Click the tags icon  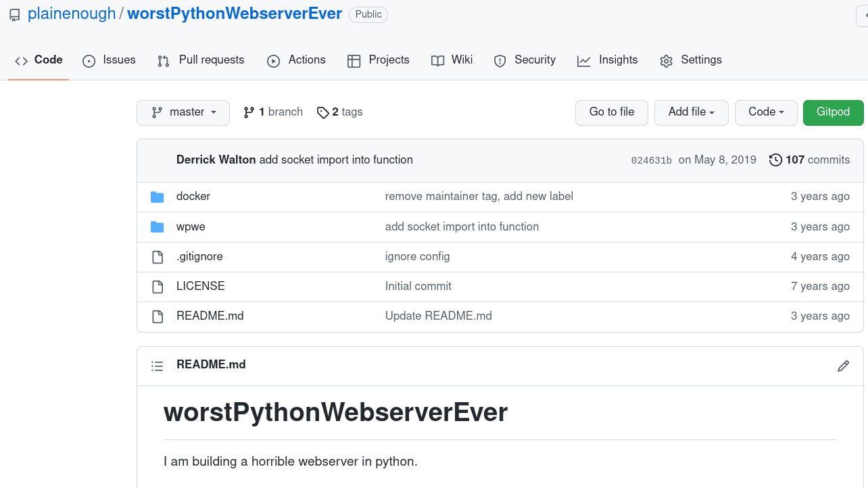pyautogui.click(x=323, y=112)
